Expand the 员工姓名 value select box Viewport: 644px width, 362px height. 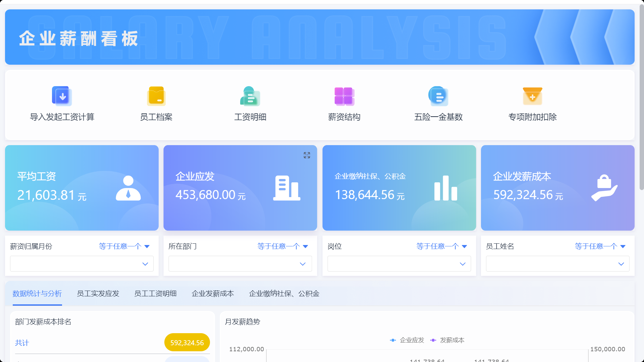[x=557, y=264]
